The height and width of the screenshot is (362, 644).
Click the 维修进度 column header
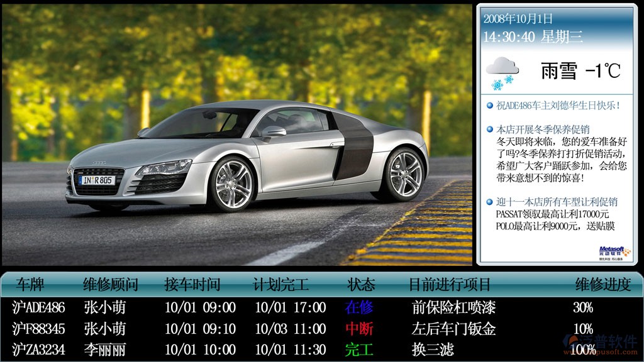point(602,285)
